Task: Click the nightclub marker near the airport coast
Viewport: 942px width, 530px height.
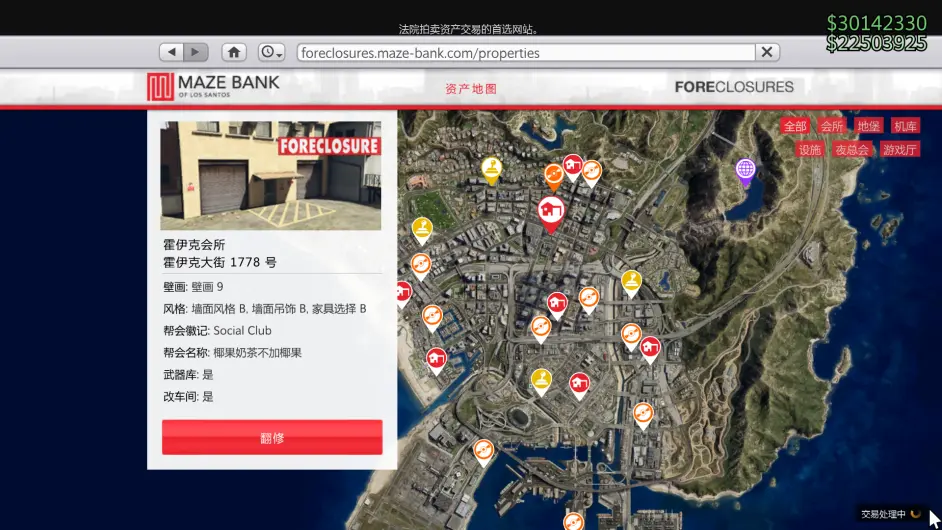Action: tap(484, 452)
